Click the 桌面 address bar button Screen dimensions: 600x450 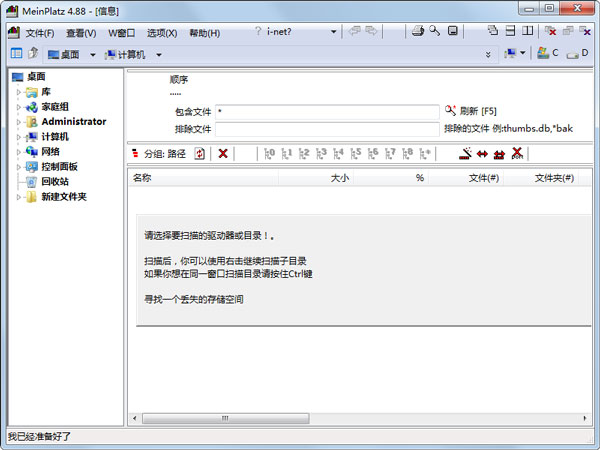64,55
